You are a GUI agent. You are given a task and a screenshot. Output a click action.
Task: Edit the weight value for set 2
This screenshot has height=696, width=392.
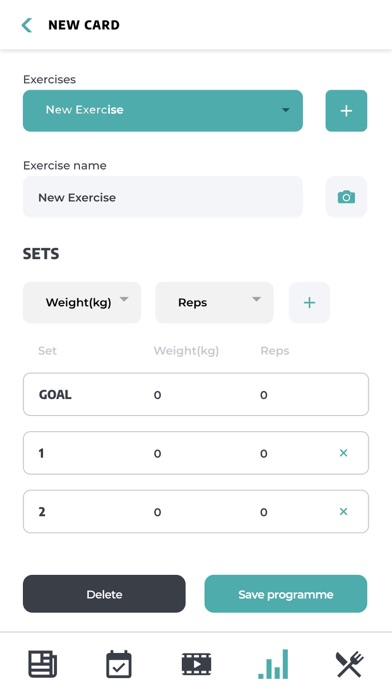coord(158,512)
